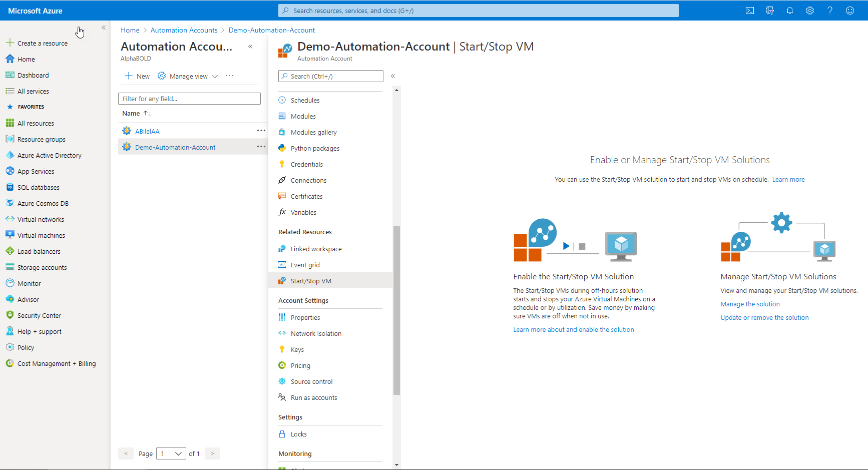This screenshot has height=470, width=868.
Task: Open Certificates menu item
Action: [306, 196]
